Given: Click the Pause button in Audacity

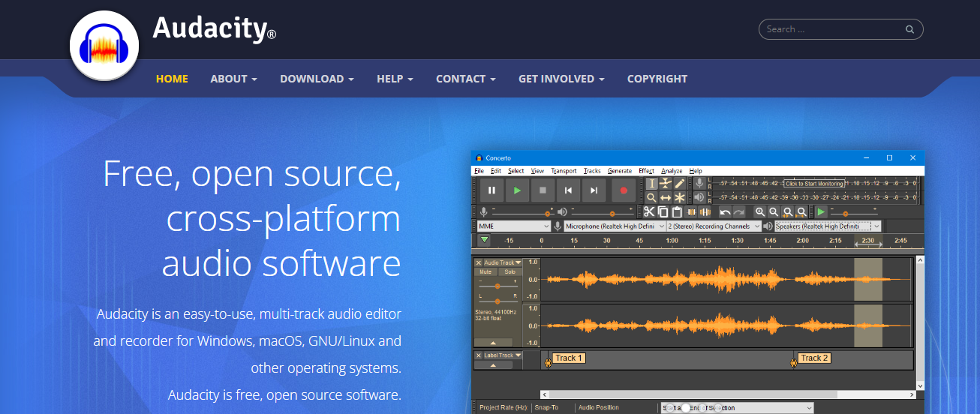Looking at the screenshot, I should click(x=492, y=190).
